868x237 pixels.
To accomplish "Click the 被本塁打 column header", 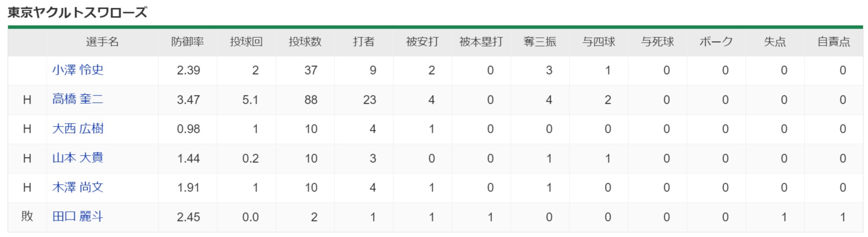I will (x=481, y=42).
